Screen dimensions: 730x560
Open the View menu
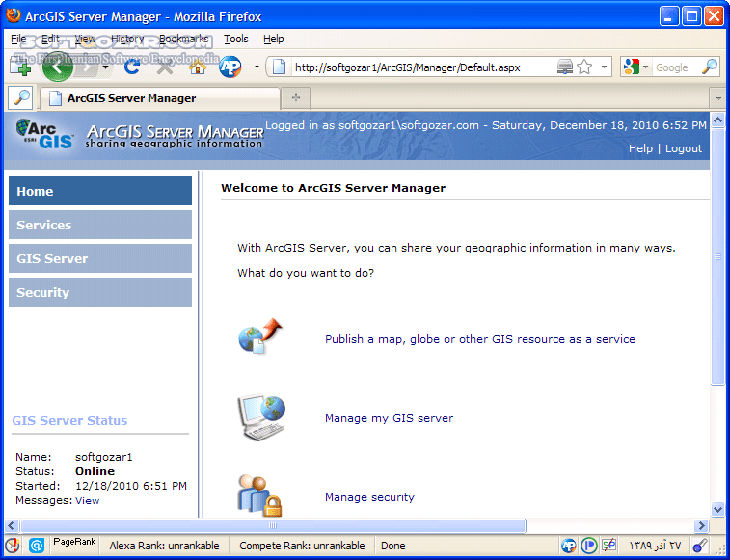pos(85,40)
